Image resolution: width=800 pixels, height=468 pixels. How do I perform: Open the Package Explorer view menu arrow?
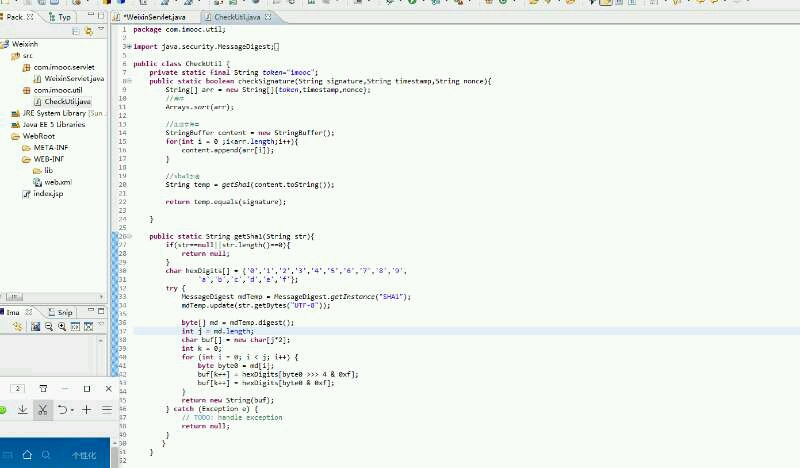pyautogui.click(x=101, y=30)
